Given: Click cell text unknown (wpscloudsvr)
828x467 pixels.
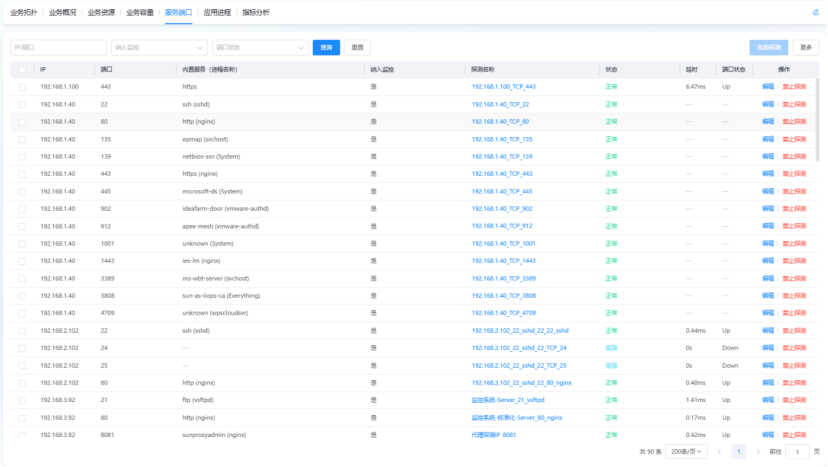Looking at the screenshot, I should (x=215, y=313).
